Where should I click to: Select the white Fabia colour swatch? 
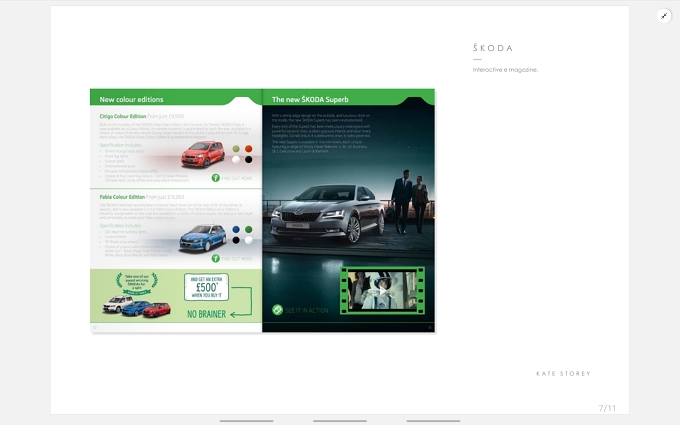pyautogui.click(x=248, y=240)
